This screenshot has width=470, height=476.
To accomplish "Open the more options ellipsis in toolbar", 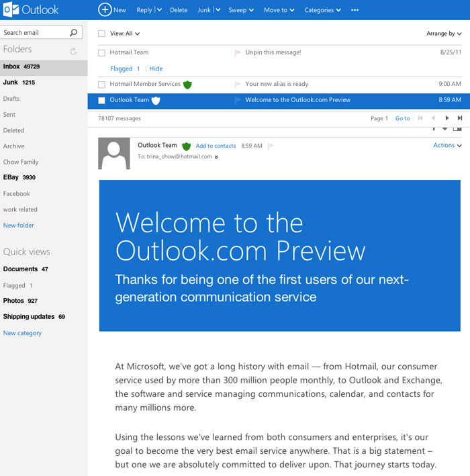I will (355, 10).
